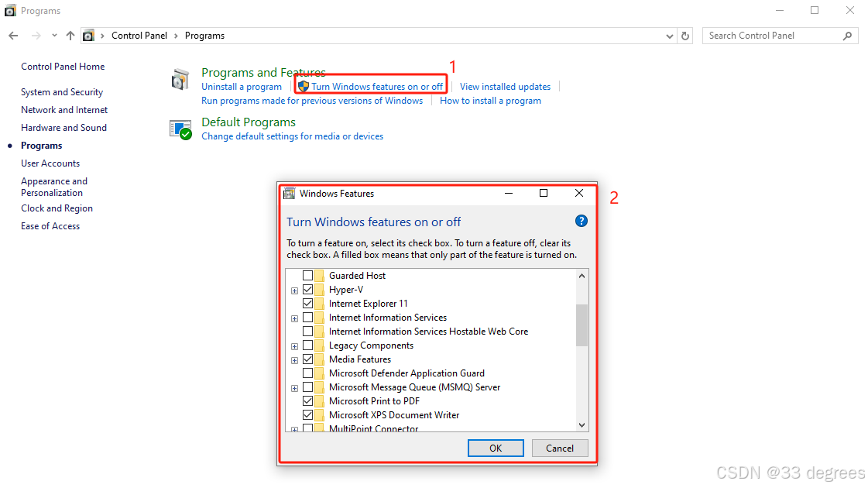
Task: Open Programs and Features heading
Action: tap(263, 73)
